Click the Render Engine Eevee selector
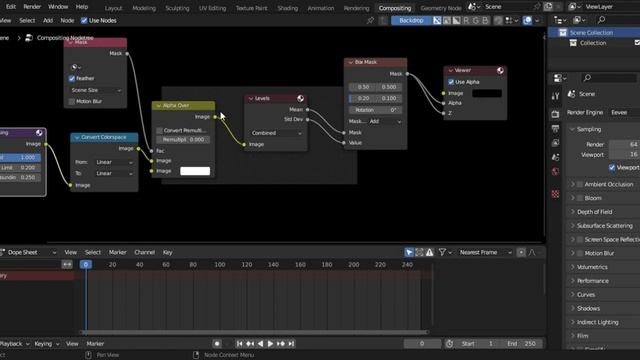This screenshot has width=640, height=360. pyautogui.click(x=623, y=113)
